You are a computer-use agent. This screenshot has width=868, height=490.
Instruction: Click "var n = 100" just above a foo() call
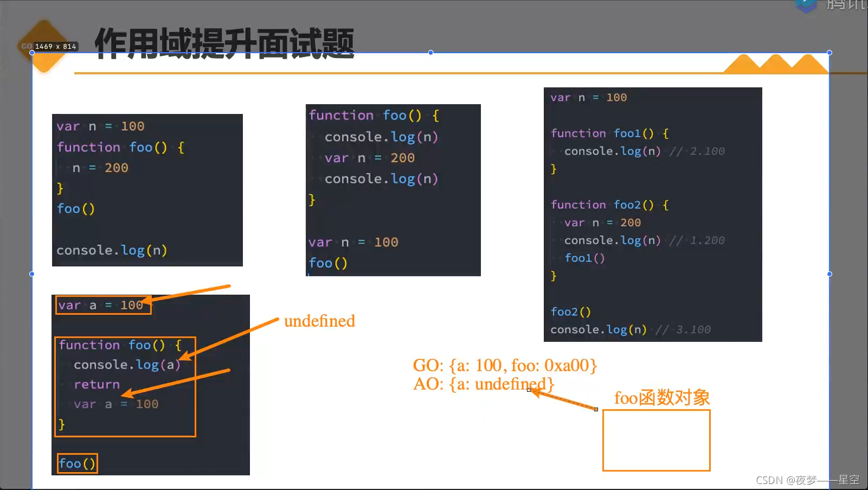[353, 243]
